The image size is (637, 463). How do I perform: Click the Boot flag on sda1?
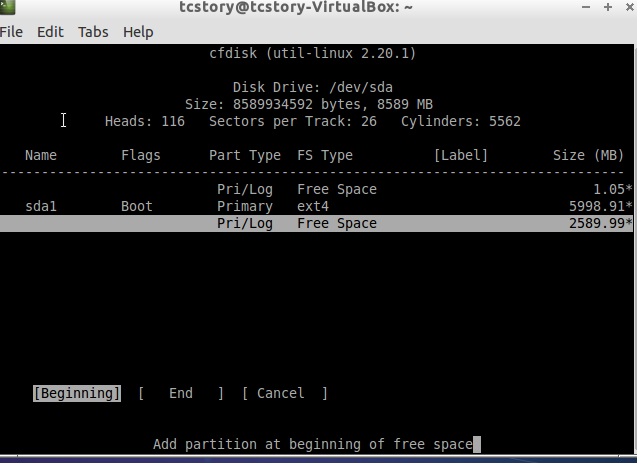click(136, 206)
